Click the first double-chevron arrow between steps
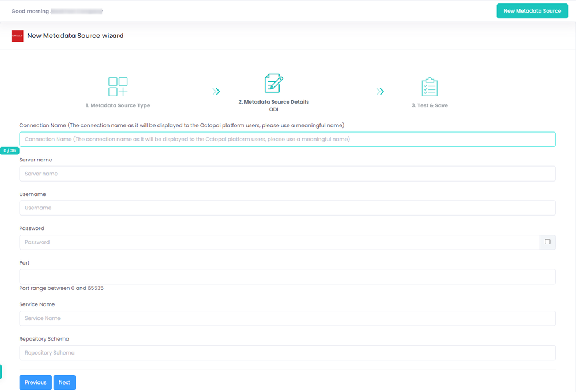This screenshot has width=576, height=392. pos(216,91)
